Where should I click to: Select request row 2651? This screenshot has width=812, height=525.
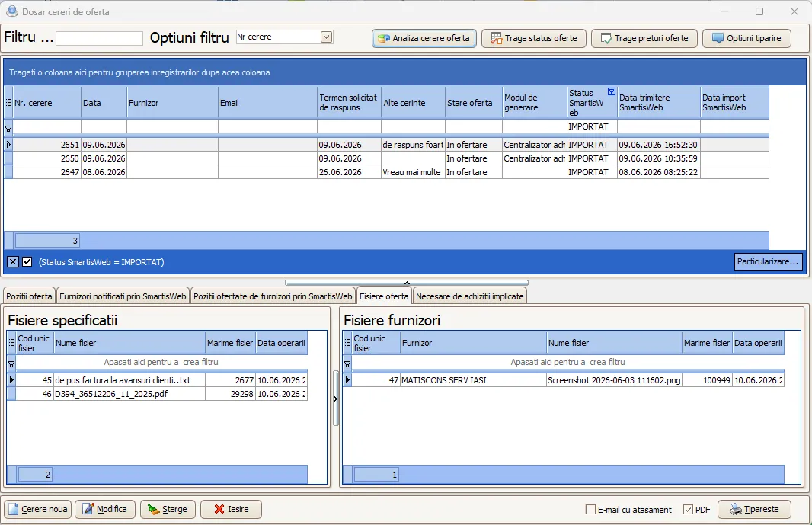(386, 145)
